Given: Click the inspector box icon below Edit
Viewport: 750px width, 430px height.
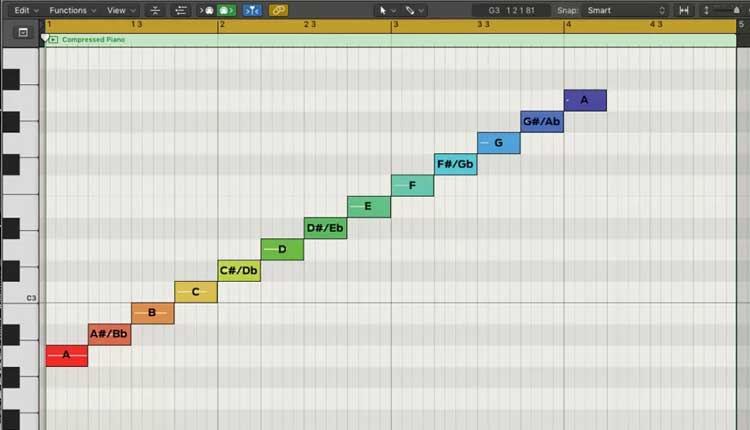Looking at the screenshot, I should point(21,32).
